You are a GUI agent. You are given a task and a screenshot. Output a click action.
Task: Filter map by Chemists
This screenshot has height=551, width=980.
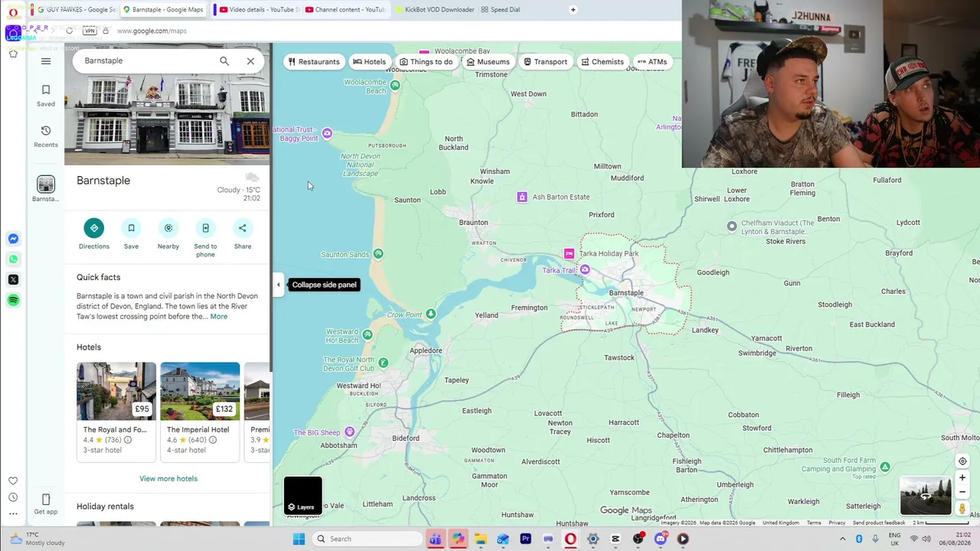click(x=603, y=62)
